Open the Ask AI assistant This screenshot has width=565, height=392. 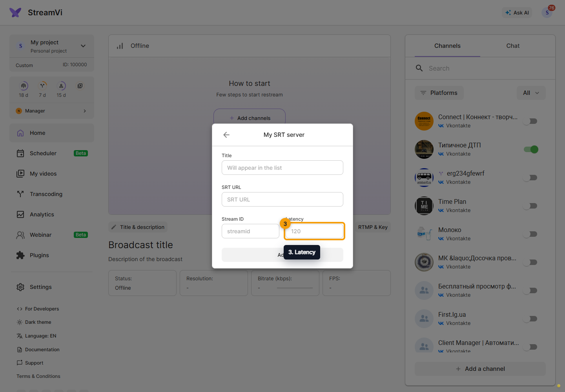point(517,13)
